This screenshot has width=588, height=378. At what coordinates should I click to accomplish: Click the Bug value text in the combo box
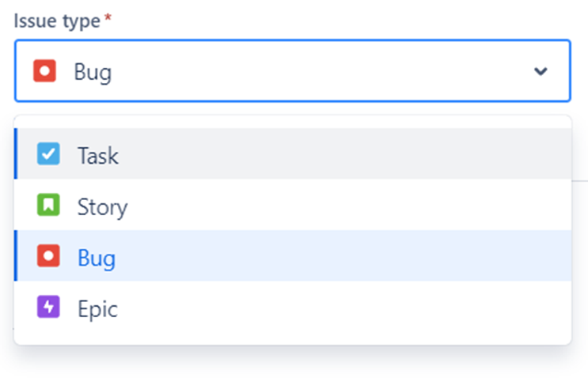[93, 72]
